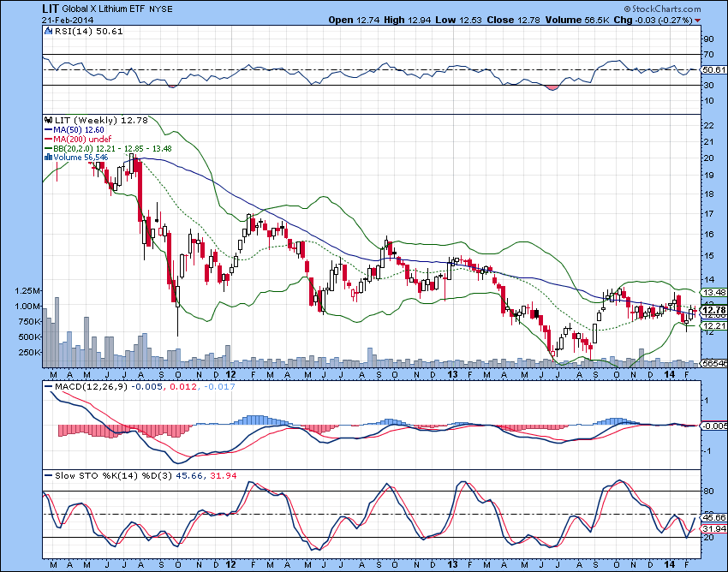Click the RSI(14) legend line icon
728x572 pixels.
[48, 31]
